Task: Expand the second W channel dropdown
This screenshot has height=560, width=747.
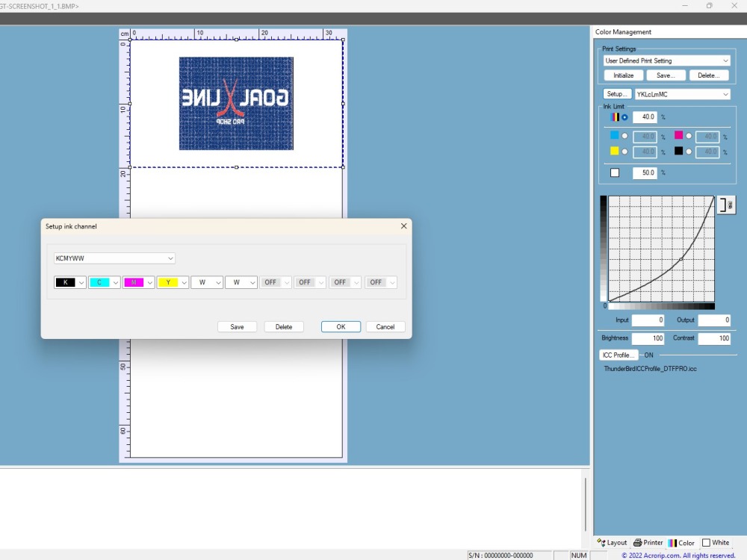Action: [252, 282]
